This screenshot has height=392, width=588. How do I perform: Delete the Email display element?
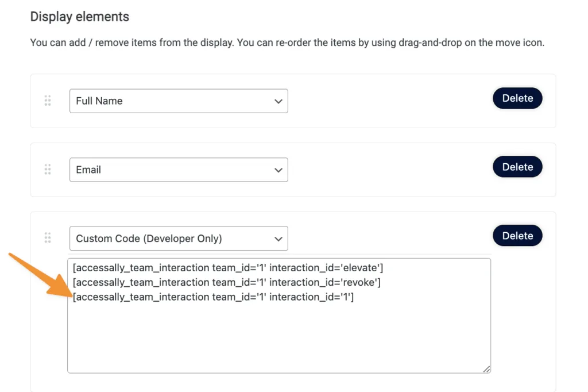pyautogui.click(x=517, y=167)
